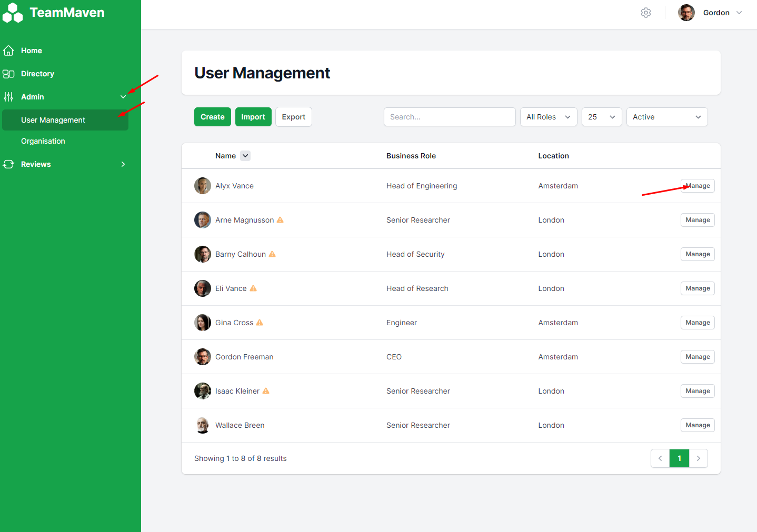The height and width of the screenshot is (532, 757).
Task: Manage Eli Vance's account
Action: click(698, 288)
